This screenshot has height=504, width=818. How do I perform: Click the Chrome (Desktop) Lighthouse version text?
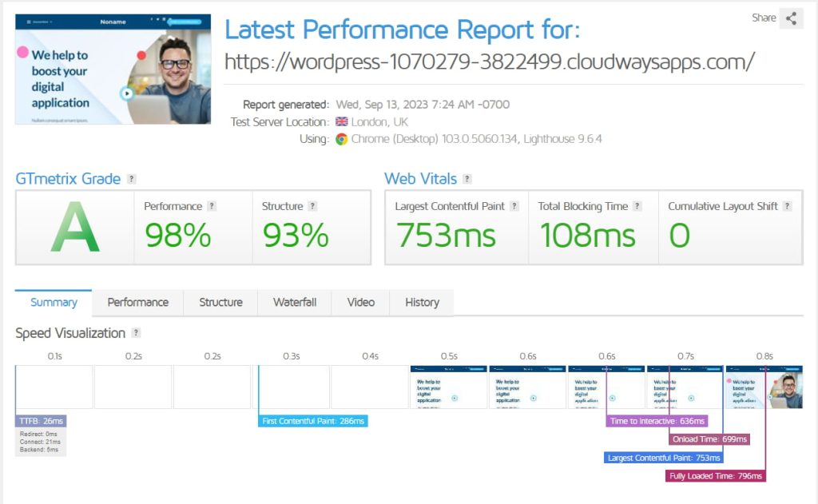point(476,139)
